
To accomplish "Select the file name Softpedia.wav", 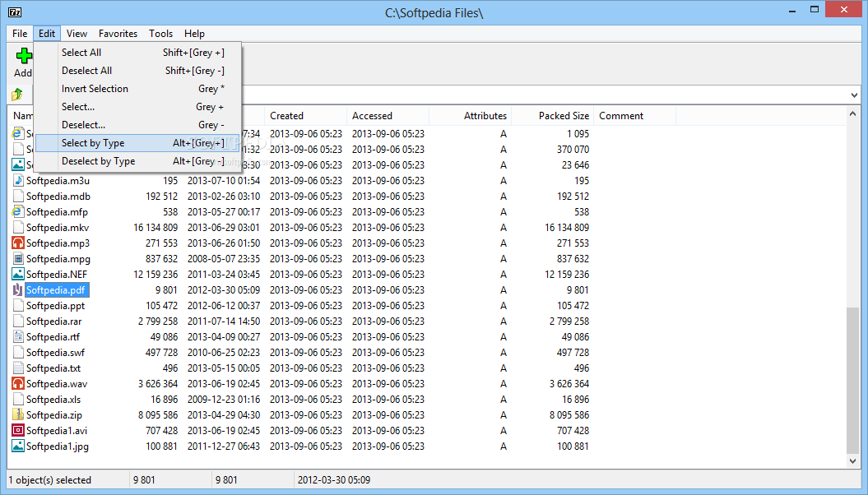I will coord(57,383).
